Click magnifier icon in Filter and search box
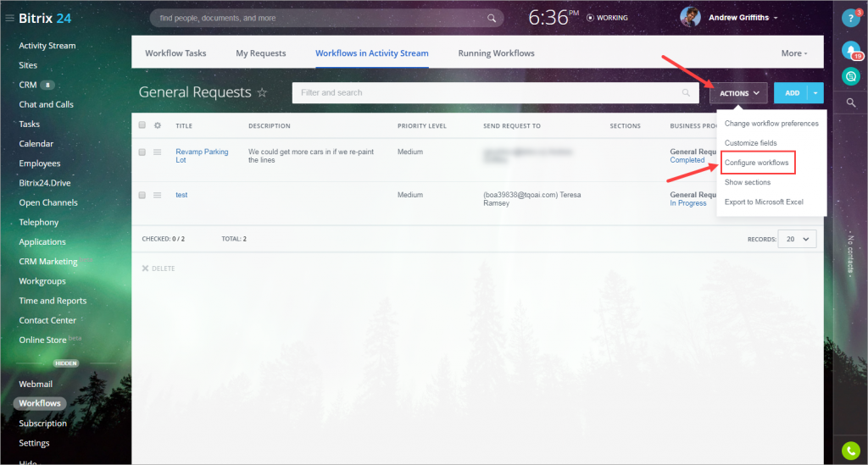The width and height of the screenshot is (868, 465). point(686,93)
